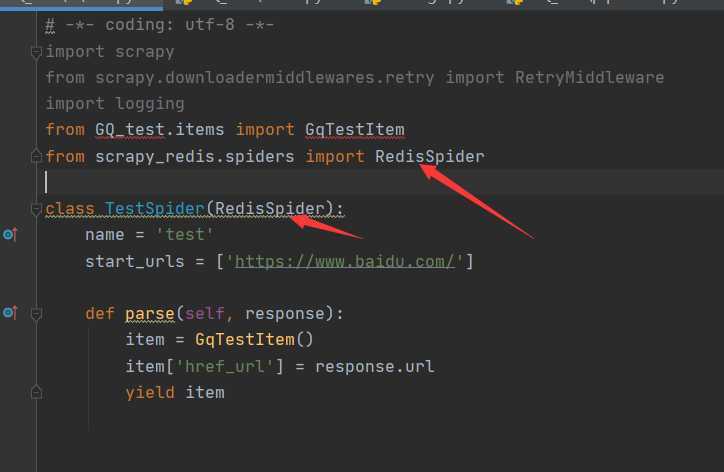This screenshot has width=724, height=472.
Task: Click 'response.url' expression
Action: click(x=374, y=367)
